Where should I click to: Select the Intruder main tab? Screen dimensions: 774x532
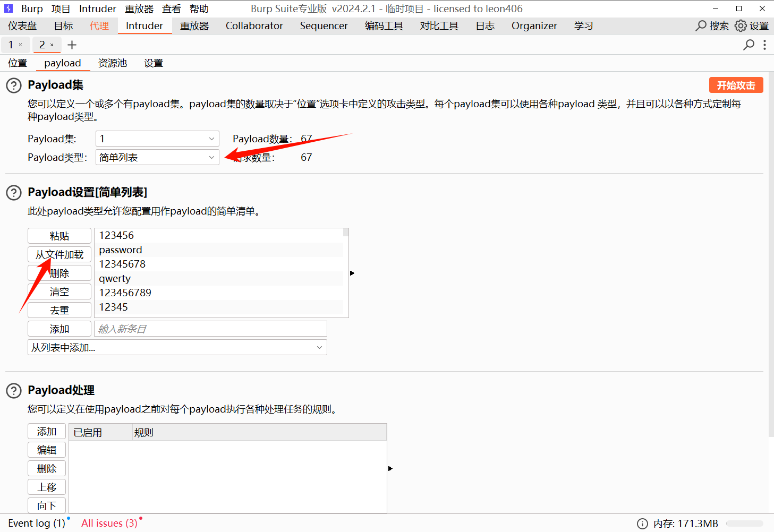click(x=144, y=25)
